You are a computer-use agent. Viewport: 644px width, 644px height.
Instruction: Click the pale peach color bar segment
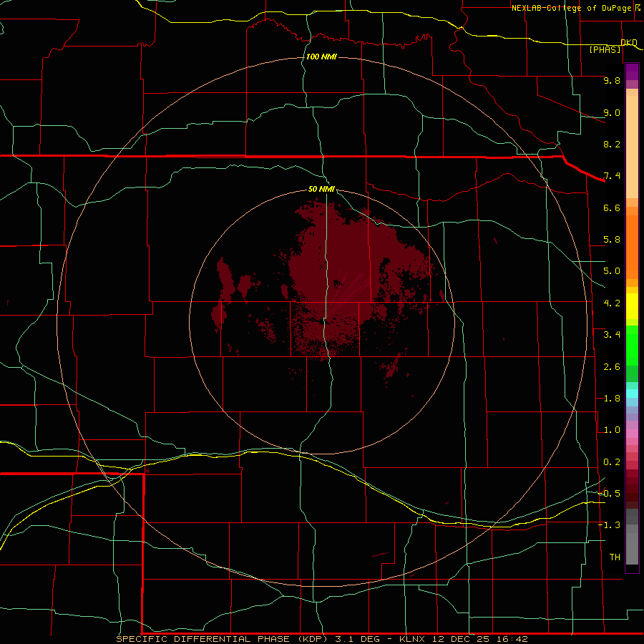click(632, 147)
